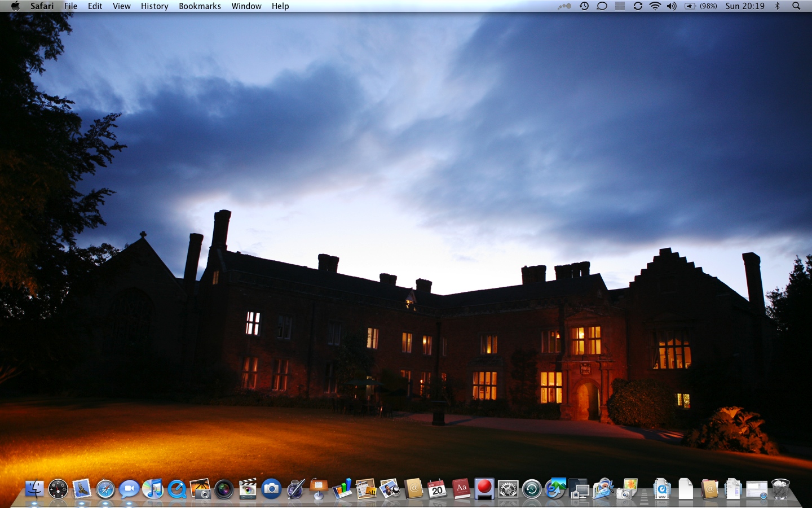Click Safari compass icon in Dock
812x508 pixels.
[x=105, y=489]
